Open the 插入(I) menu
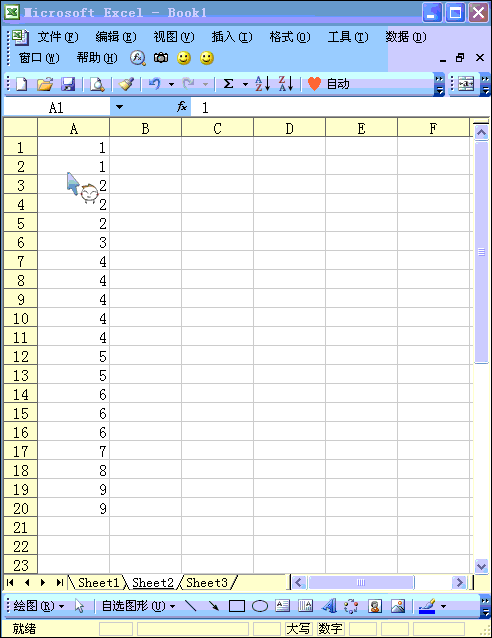Viewport: 492px width, 638px height. click(x=232, y=37)
